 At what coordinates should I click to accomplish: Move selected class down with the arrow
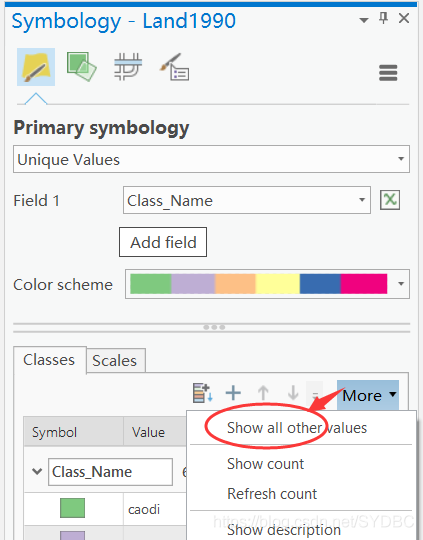pos(293,393)
